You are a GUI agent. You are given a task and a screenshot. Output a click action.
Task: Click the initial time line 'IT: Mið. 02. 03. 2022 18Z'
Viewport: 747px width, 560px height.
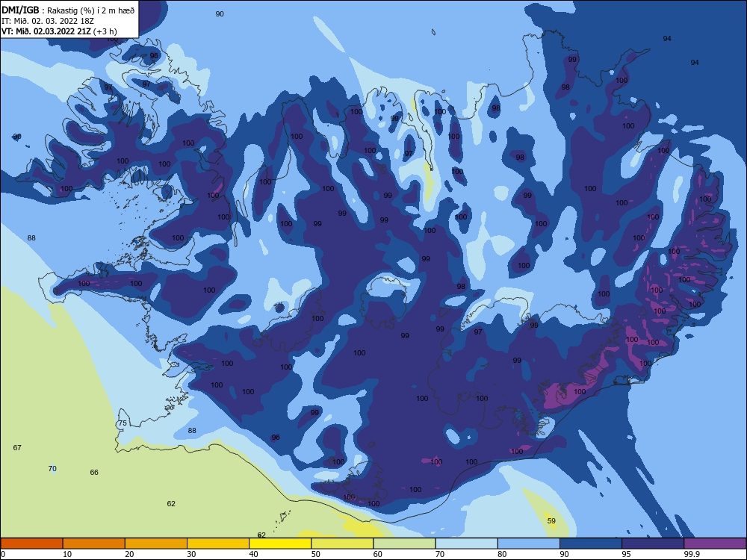point(48,21)
